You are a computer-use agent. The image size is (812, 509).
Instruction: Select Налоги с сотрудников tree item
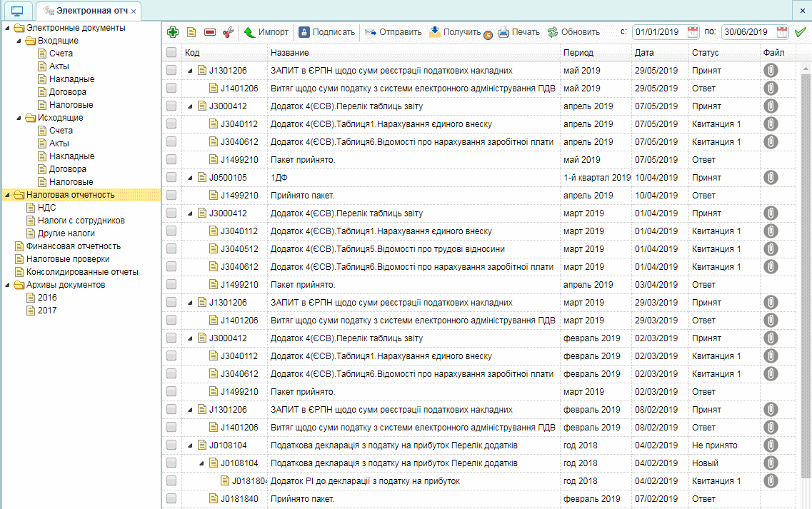81,221
